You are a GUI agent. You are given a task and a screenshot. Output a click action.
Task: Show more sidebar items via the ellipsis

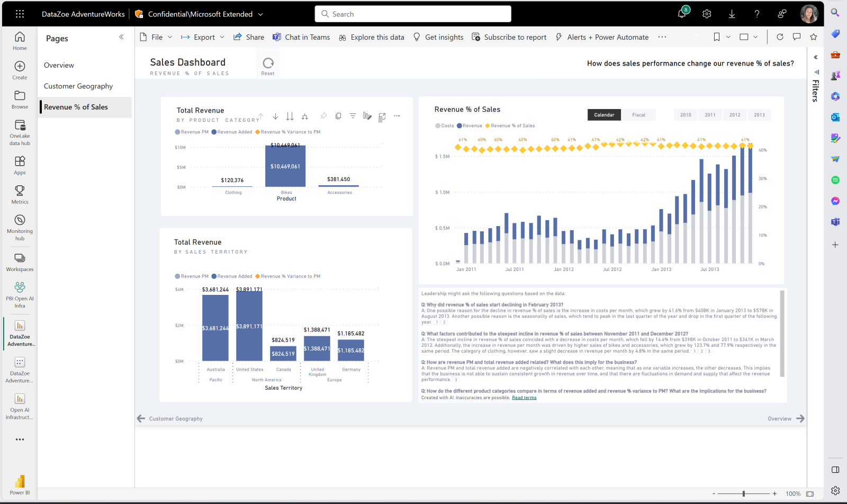pos(20,439)
